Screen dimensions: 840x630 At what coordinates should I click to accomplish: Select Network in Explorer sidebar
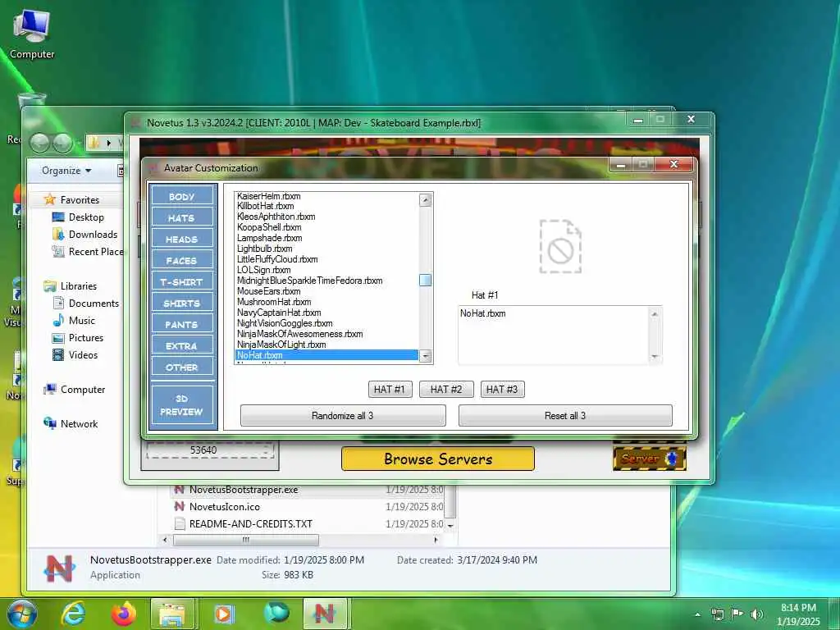pos(79,424)
